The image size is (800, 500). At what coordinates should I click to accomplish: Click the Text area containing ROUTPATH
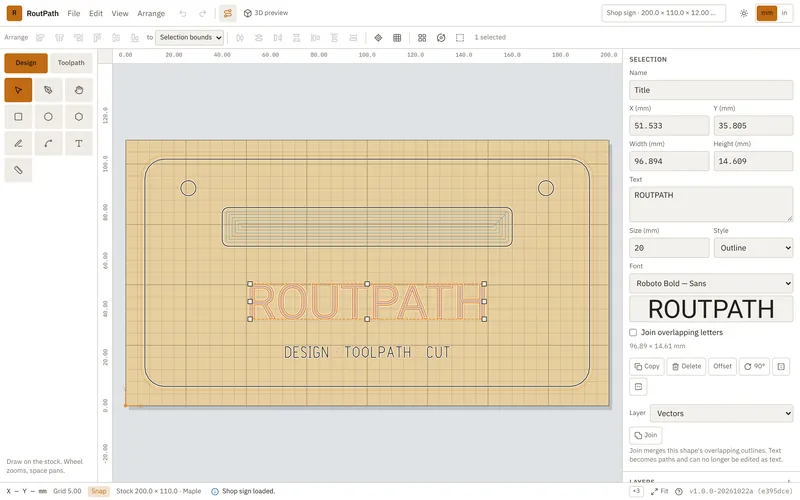pyautogui.click(x=711, y=204)
